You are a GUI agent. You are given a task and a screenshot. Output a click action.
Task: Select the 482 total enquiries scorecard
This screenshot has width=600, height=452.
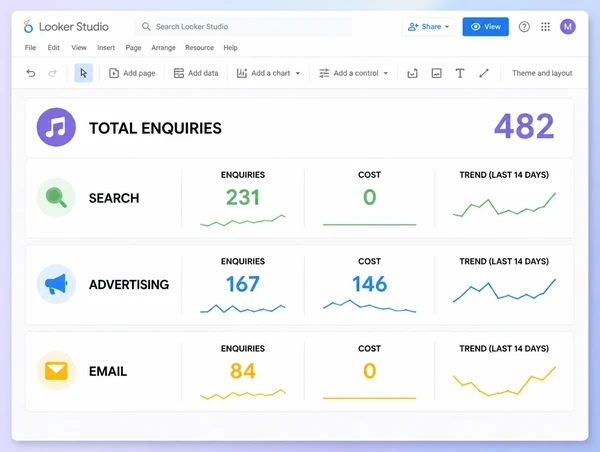(x=524, y=126)
